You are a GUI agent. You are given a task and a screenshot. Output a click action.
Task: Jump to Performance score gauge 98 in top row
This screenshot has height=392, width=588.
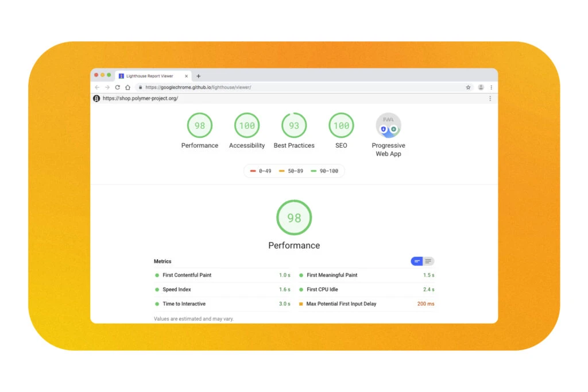200,125
